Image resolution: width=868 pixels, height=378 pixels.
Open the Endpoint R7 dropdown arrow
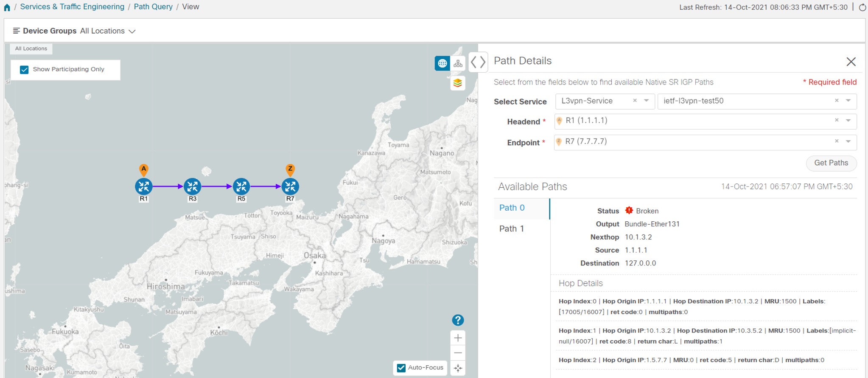(848, 141)
